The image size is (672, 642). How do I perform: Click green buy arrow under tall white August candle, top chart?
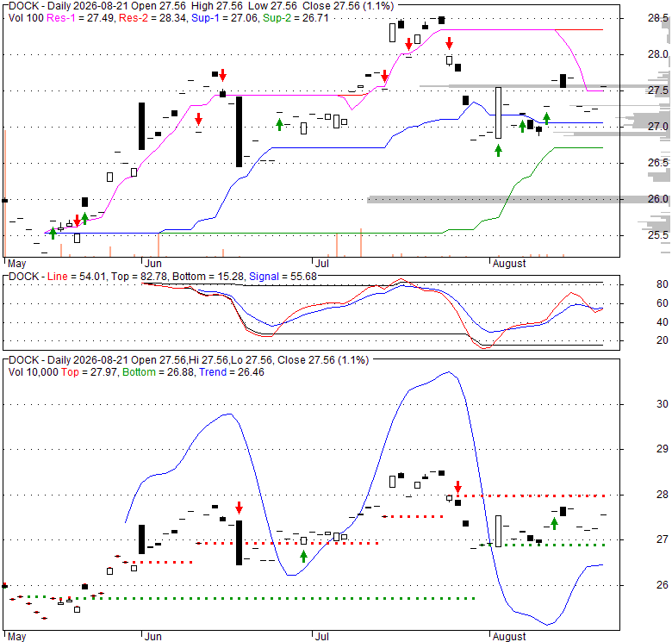pos(498,151)
